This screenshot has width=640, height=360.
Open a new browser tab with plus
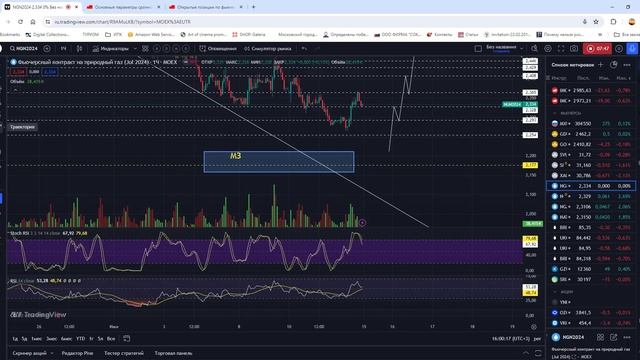[x=253, y=7]
